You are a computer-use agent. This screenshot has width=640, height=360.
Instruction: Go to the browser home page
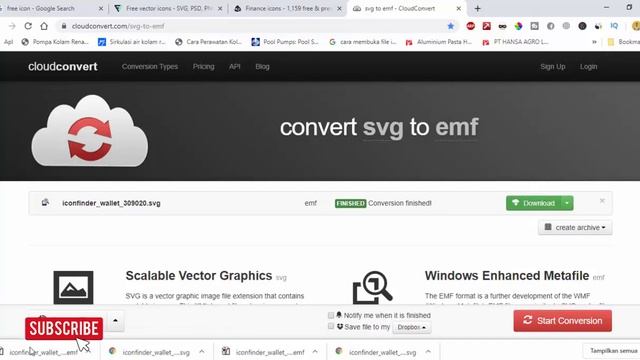[44, 26]
